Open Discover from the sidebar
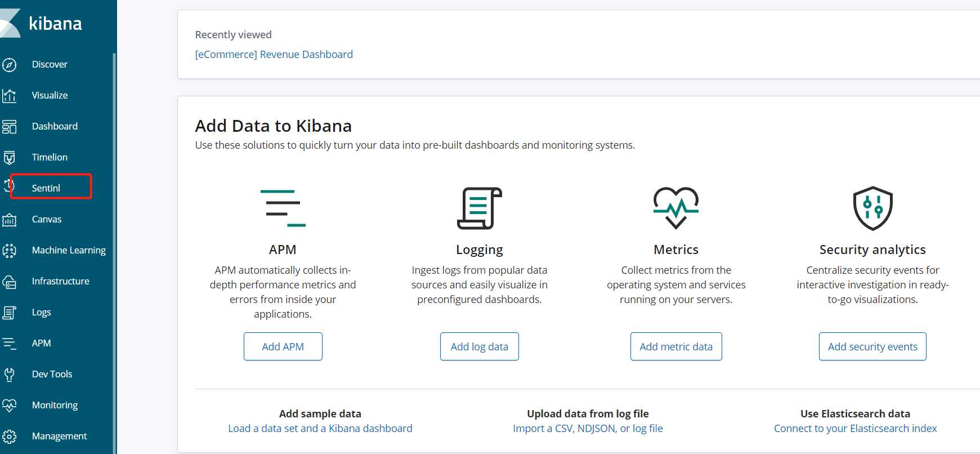 [50, 64]
